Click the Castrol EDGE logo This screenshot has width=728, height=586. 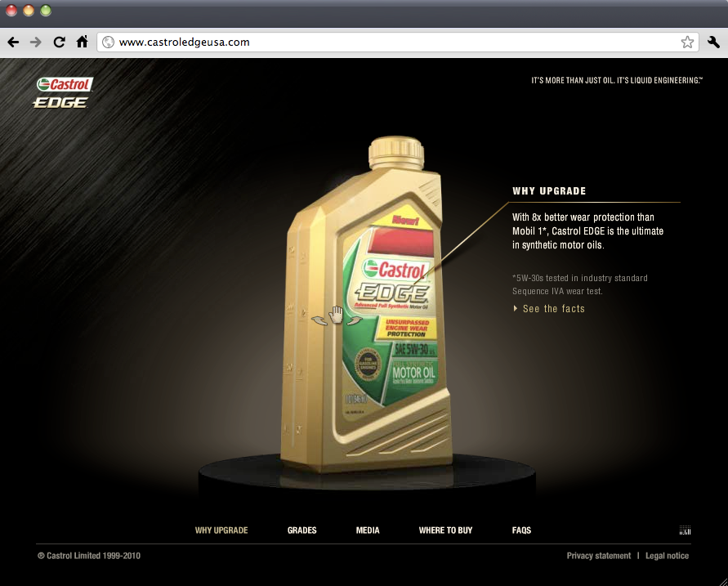tap(64, 92)
